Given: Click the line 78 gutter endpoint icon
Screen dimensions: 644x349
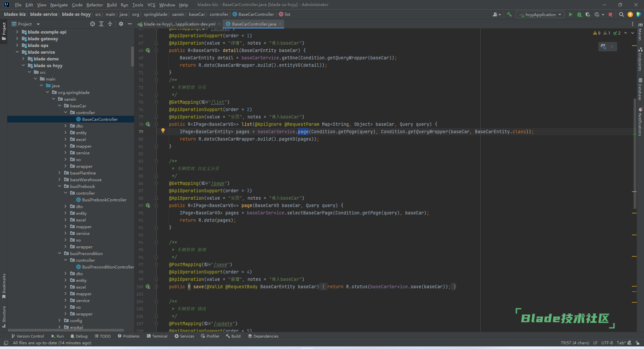Looking at the screenshot, I should tap(148, 124).
